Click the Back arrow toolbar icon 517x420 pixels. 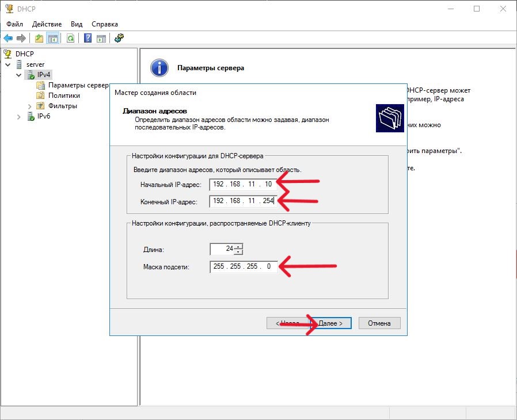click(8, 39)
